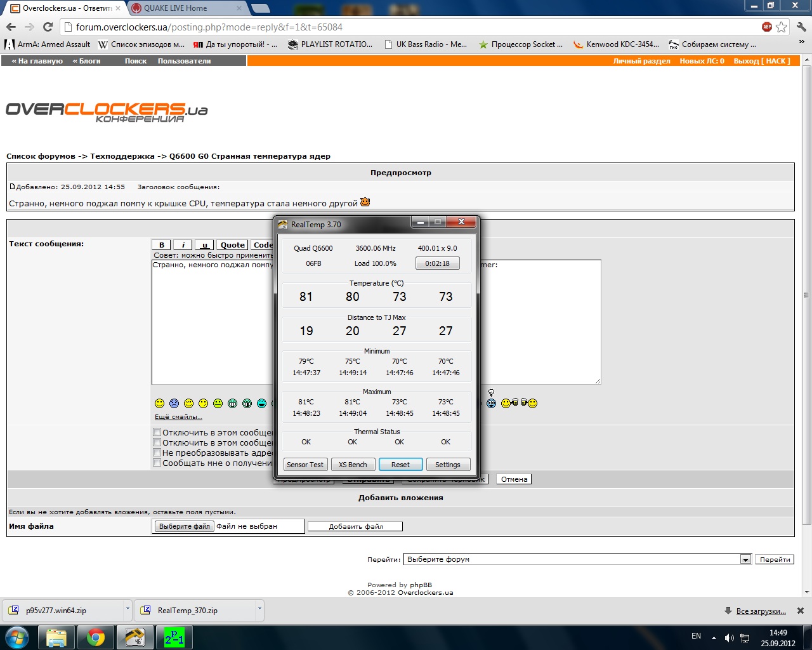The height and width of the screenshot is (650, 812).
Task: Open the Kenwood KDC-3454 bookmark
Action: pos(616,44)
